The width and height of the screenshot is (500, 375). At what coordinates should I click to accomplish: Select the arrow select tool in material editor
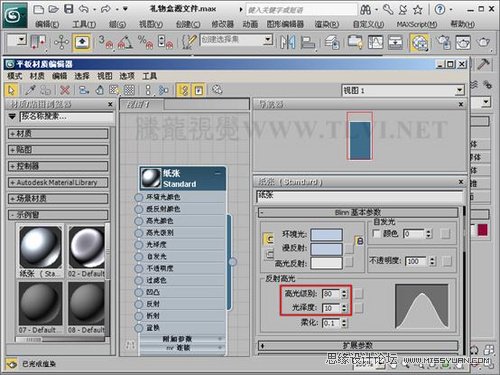[x=11, y=90]
